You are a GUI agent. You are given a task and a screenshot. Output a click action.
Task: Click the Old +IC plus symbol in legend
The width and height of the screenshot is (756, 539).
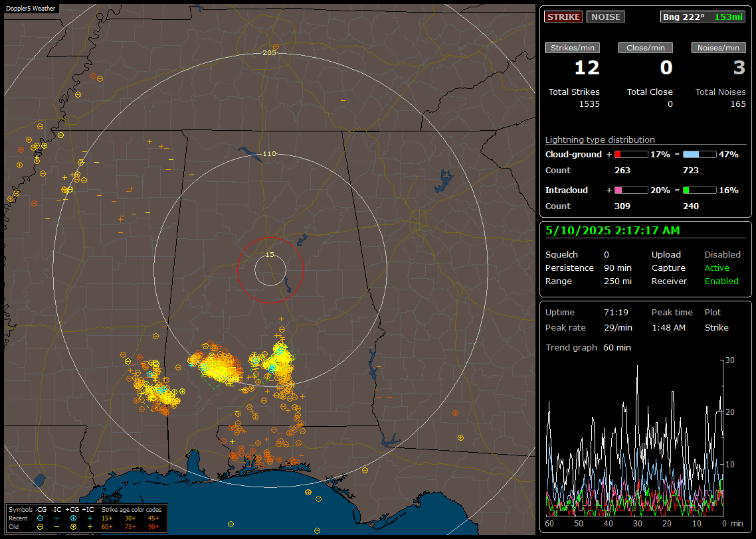[x=90, y=526]
